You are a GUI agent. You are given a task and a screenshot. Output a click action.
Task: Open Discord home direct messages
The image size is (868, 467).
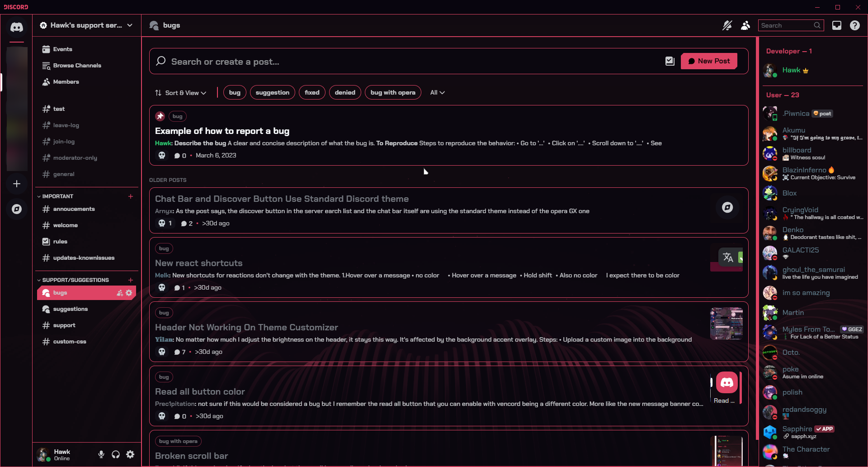[x=17, y=27]
